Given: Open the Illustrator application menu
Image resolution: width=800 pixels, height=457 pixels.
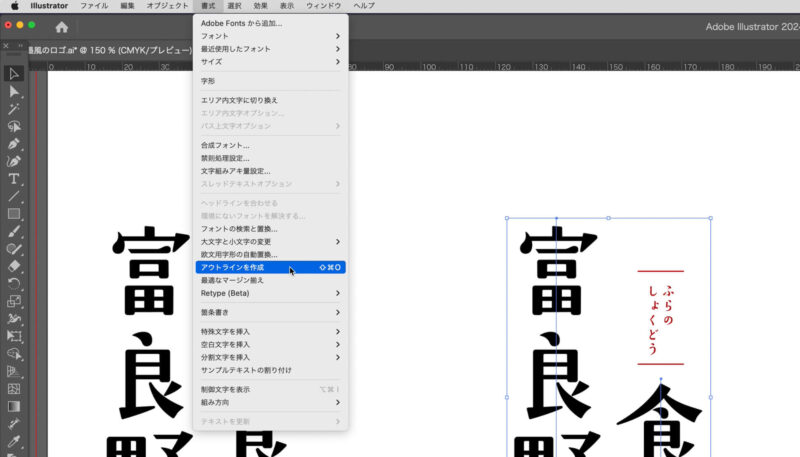Looking at the screenshot, I should coord(49,6).
